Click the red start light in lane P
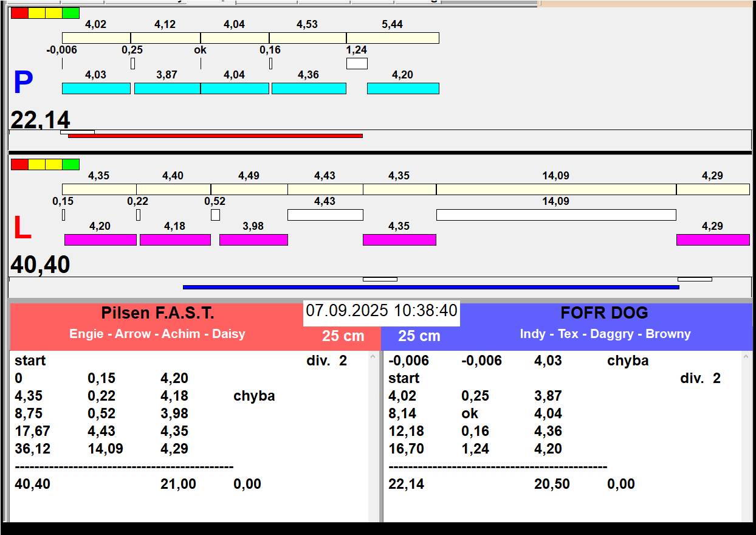Screen dimensions: 756x535 click(x=19, y=13)
